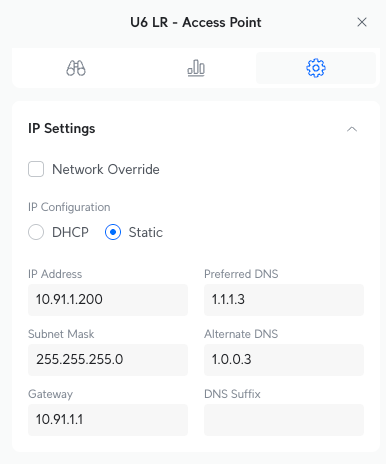Click the IP Configuration label
386x464 pixels.
69,207
